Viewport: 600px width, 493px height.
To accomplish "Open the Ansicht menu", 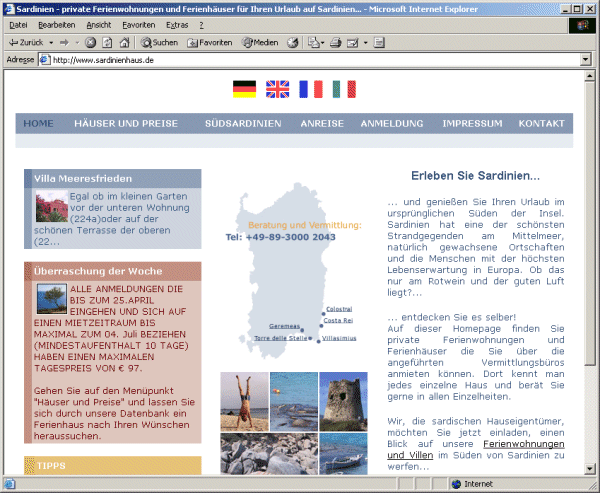I will 99,24.
